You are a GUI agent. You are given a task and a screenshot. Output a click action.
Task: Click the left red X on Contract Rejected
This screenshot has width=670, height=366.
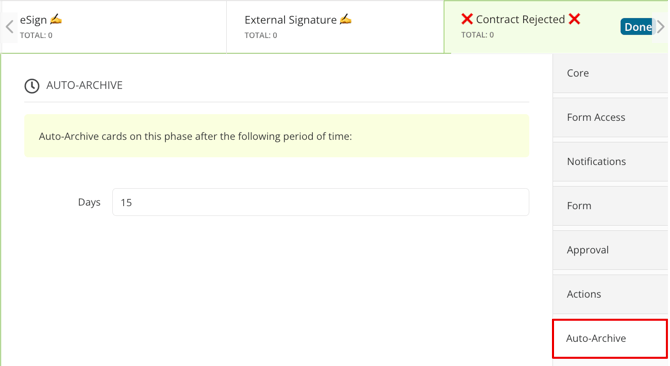[467, 19]
